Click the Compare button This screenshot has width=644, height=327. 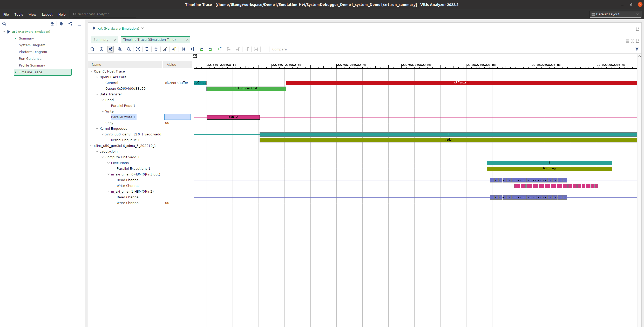[279, 49]
